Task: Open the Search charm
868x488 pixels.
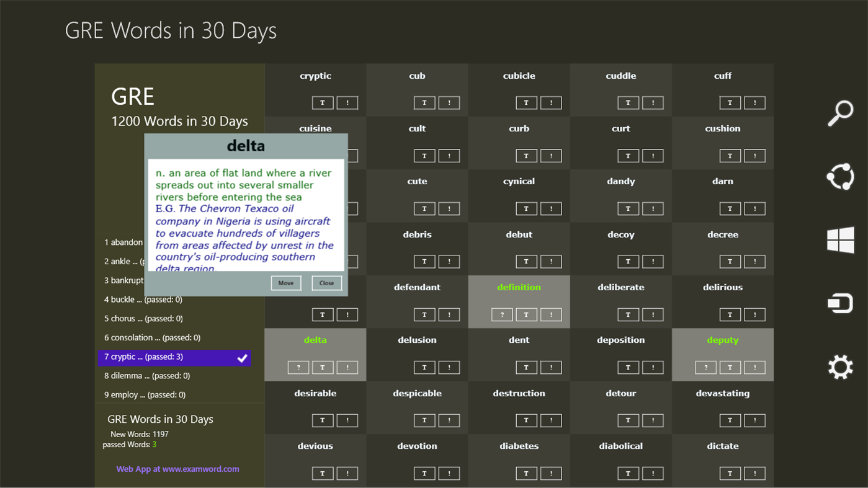Action: point(840,112)
